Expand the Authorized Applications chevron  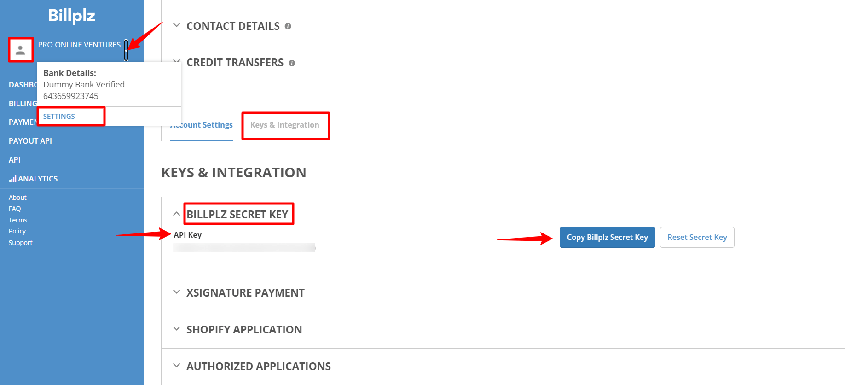[x=176, y=366]
